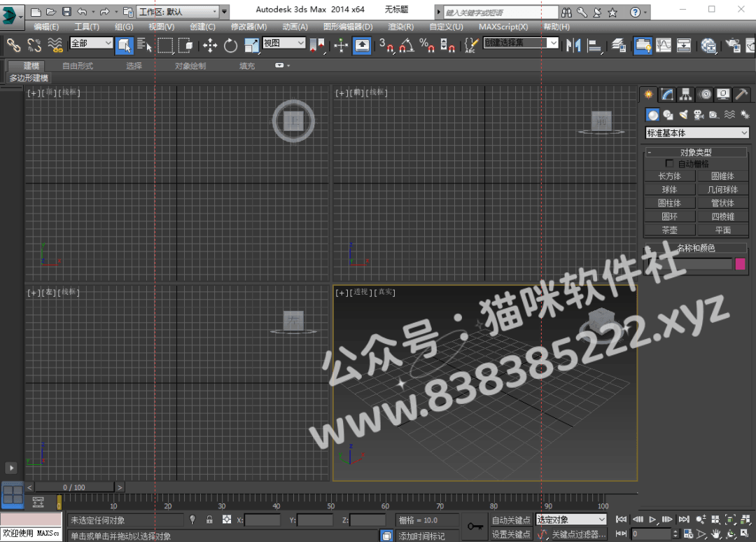Image resolution: width=756 pixels, height=542 pixels.
Task: Click the search keyword input field
Action: coord(500,13)
